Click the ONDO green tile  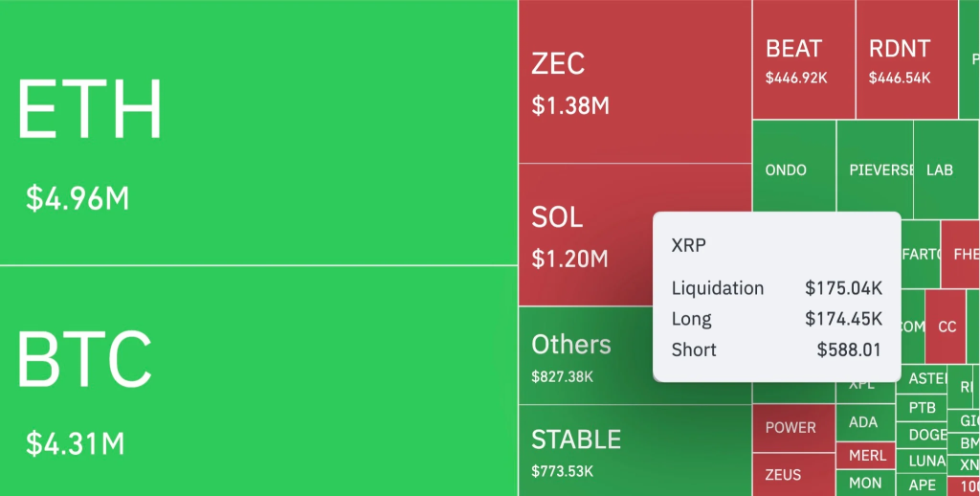793,169
